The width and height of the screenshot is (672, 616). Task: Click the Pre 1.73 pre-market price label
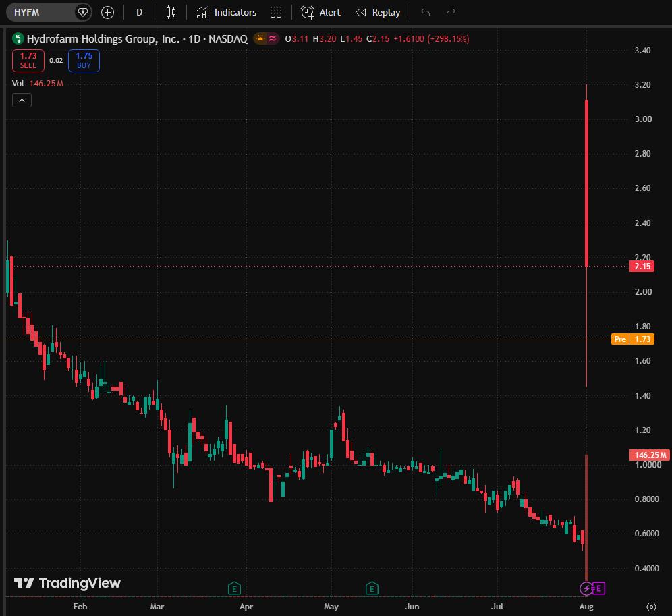pyautogui.click(x=633, y=339)
